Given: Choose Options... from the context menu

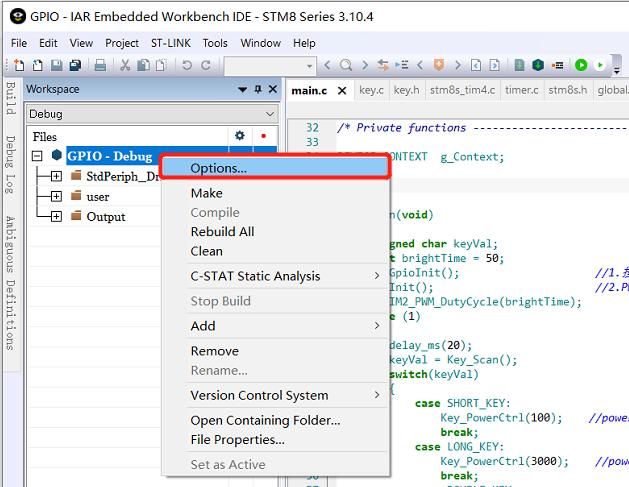Looking at the screenshot, I should [218, 168].
